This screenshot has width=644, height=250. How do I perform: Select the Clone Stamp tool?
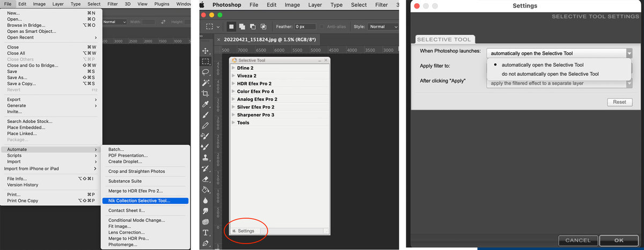click(x=206, y=158)
